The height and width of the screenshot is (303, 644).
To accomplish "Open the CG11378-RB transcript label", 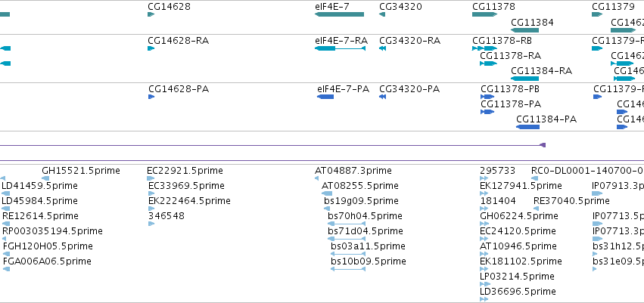I will click(502, 41).
